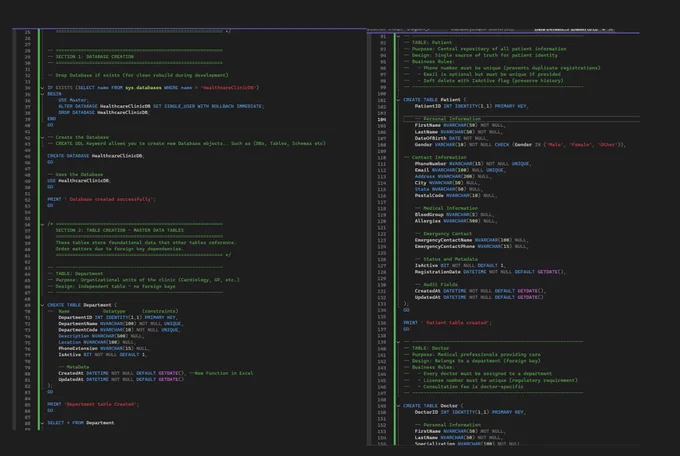
Task: Click the highlighted 'Personal Information' comment on line 104
Action: pyautogui.click(x=448, y=119)
